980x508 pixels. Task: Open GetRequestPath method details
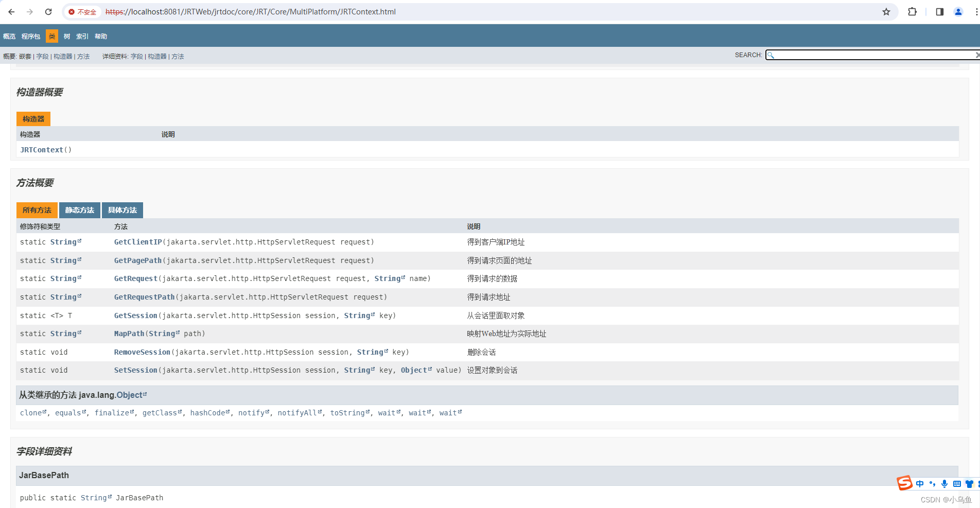click(145, 297)
